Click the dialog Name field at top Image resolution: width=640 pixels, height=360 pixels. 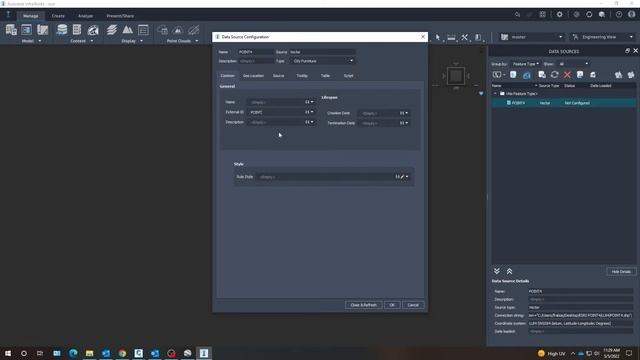coord(255,52)
